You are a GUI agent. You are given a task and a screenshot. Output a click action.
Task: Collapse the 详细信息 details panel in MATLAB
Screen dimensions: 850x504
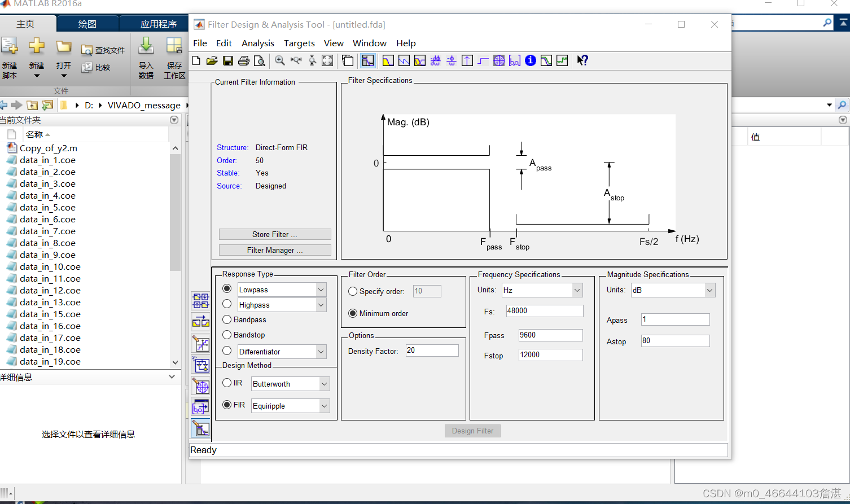click(172, 376)
